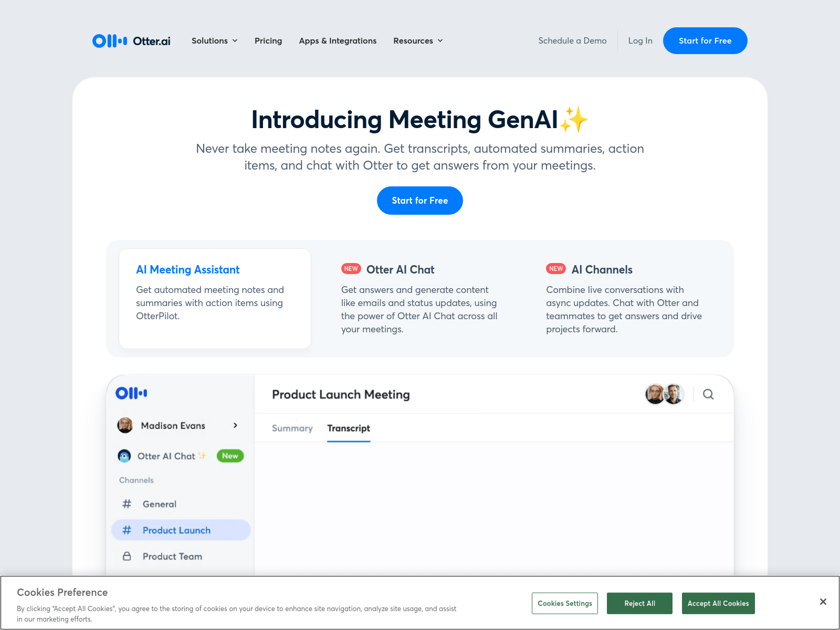This screenshot has height=630, width=840.
Task: Click hash icon beside Product Launch
Action: click(127, 530)
